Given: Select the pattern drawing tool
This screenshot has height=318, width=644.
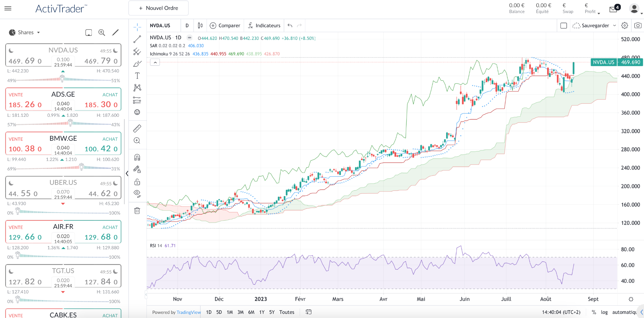Looking at the screenshot, I should tap(137, 88).
